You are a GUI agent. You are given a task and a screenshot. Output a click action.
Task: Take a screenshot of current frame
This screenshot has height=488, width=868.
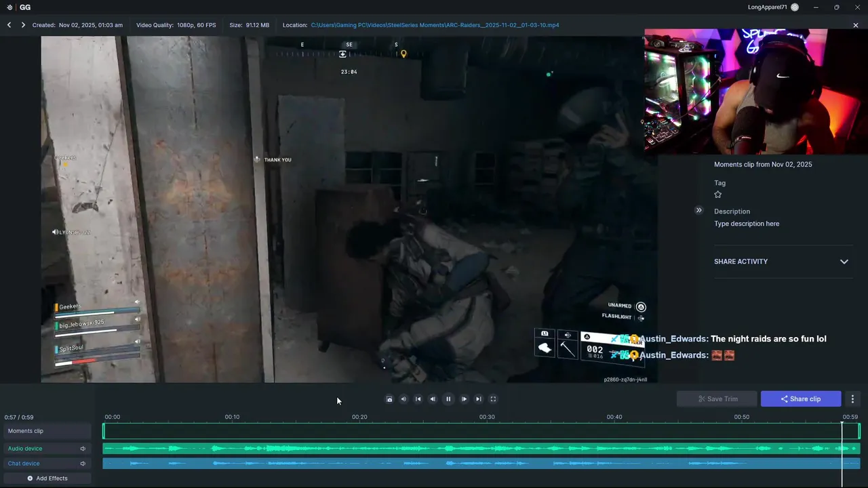click(389, 399)
